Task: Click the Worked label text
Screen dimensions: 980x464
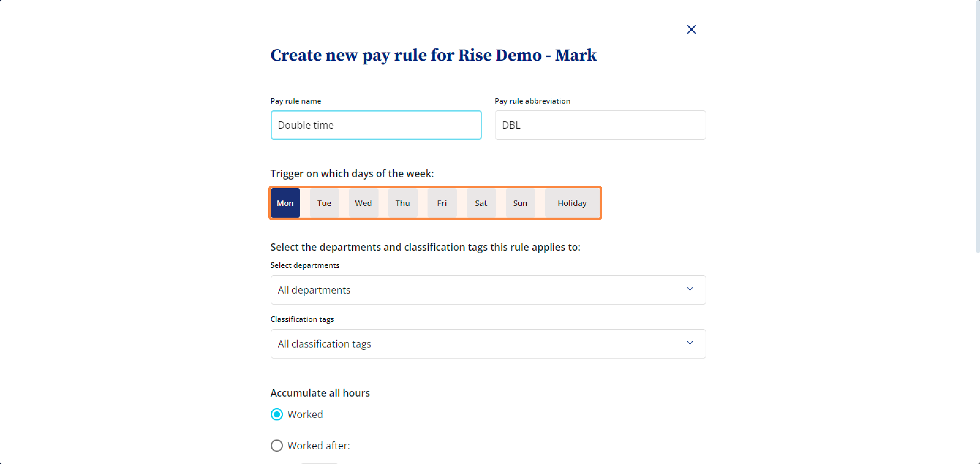Action: [305, 414]
